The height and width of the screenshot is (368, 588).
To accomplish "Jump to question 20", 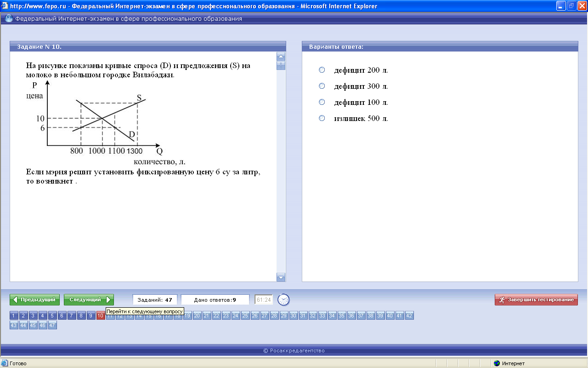I will point(197,316).
